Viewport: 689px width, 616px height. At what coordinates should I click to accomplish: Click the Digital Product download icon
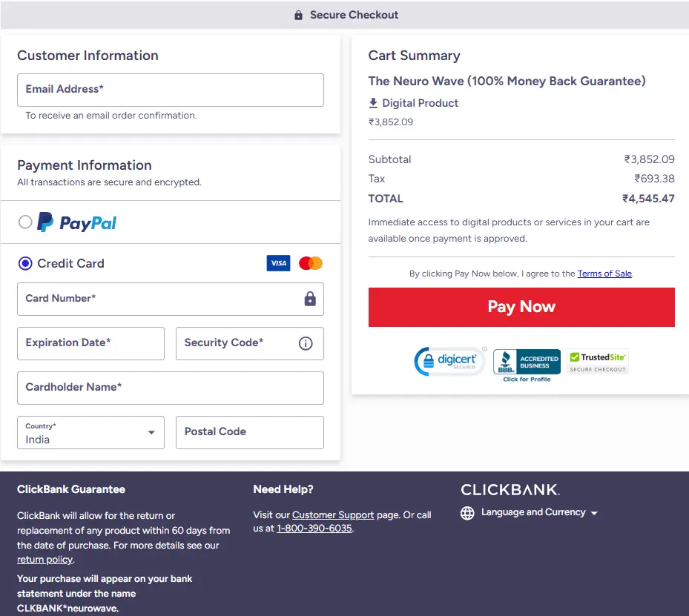click(375, 103)
